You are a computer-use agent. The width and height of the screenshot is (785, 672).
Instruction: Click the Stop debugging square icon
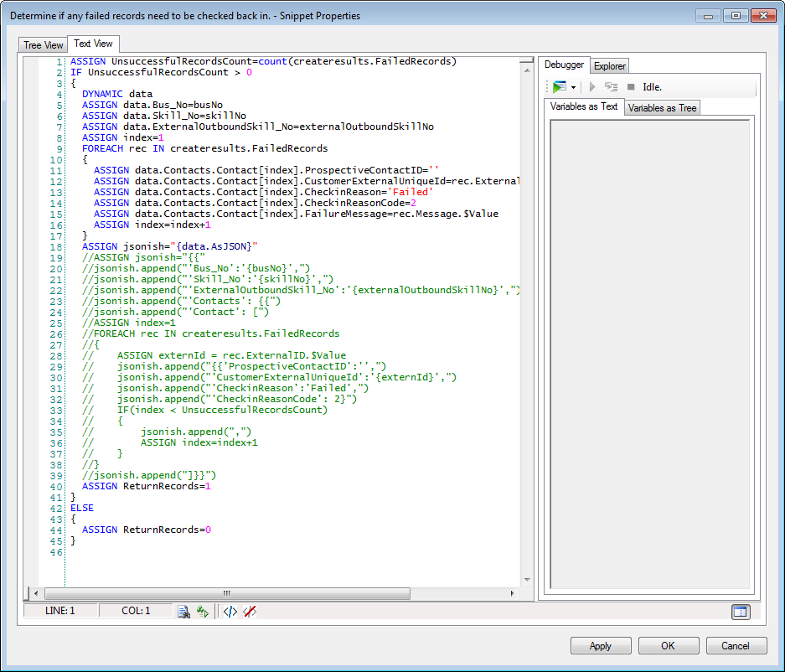631,86
